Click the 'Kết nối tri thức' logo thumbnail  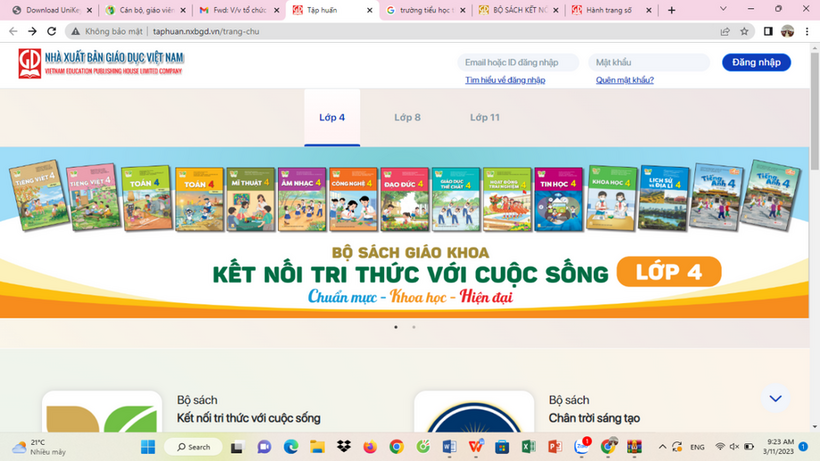tap(102, 412)
